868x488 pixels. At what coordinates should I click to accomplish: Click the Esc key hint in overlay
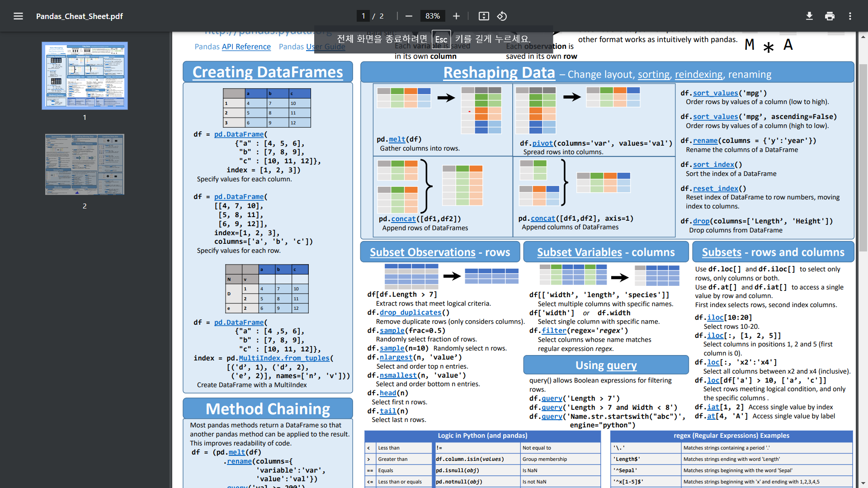coord(441,39)
